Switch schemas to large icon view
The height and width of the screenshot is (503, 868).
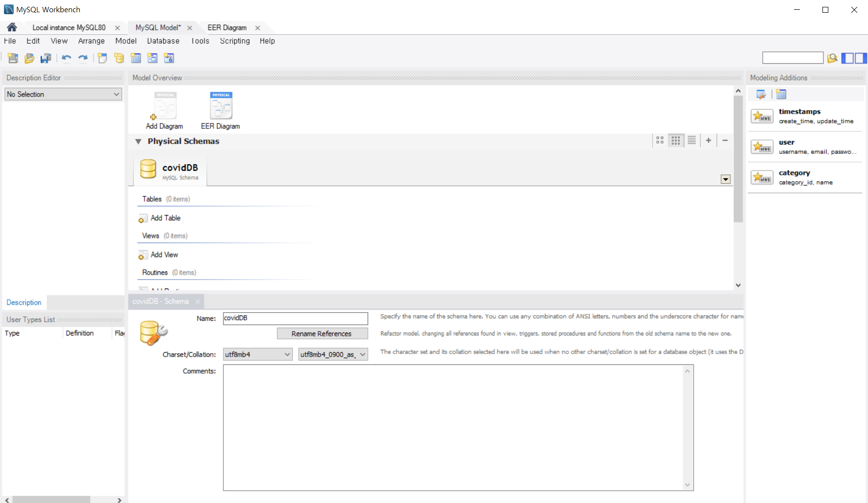(660, 141)
